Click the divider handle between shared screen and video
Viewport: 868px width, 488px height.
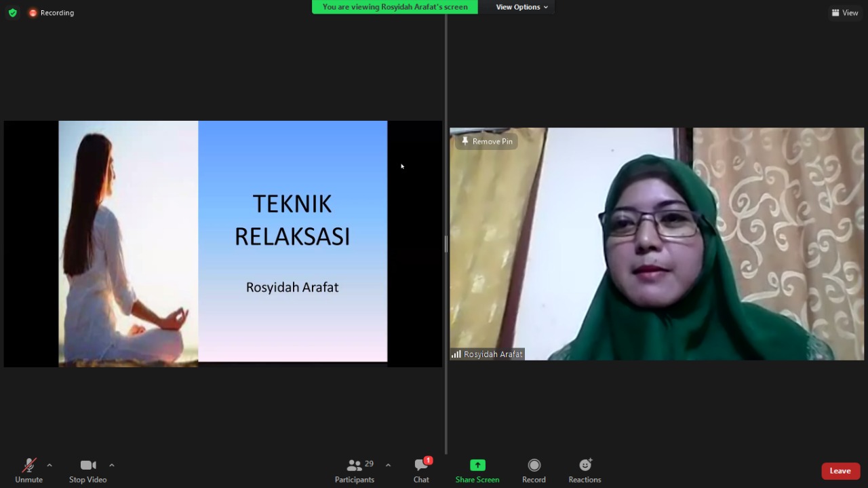[446, 244]
